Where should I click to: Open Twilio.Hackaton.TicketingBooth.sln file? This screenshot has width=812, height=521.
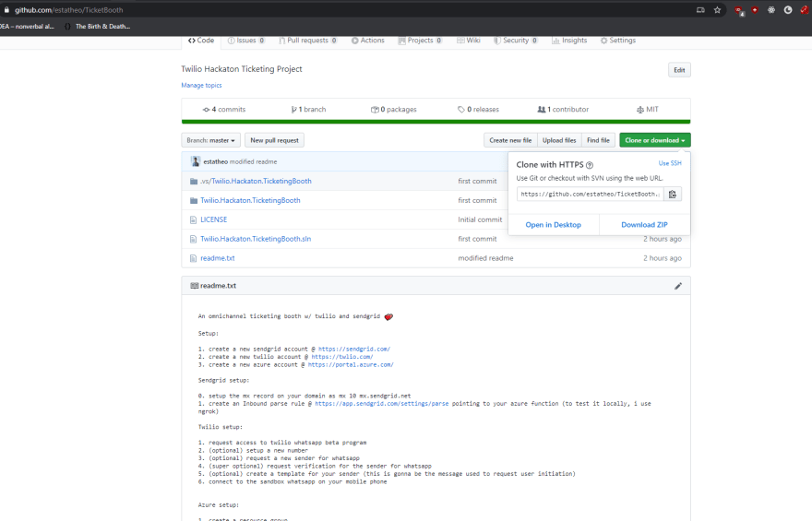pyautogui.click(x=256, y=239)
